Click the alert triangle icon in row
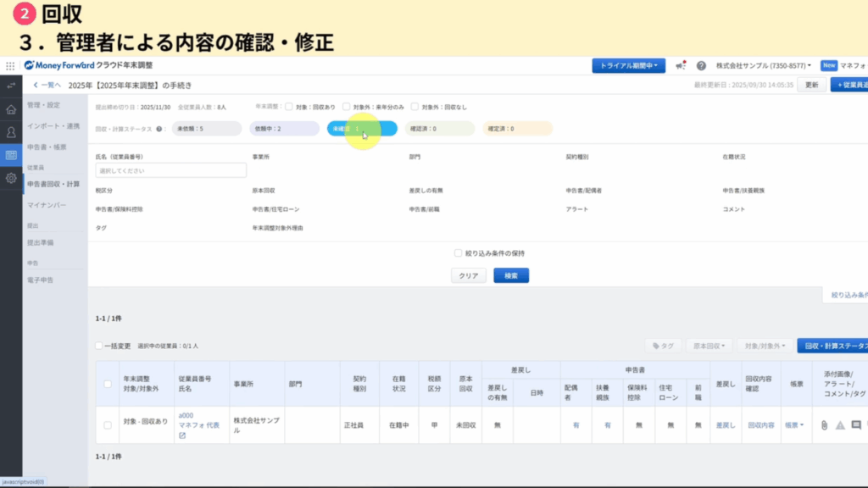Viewport: 868px width, 488px height. (x=840, y=425)
